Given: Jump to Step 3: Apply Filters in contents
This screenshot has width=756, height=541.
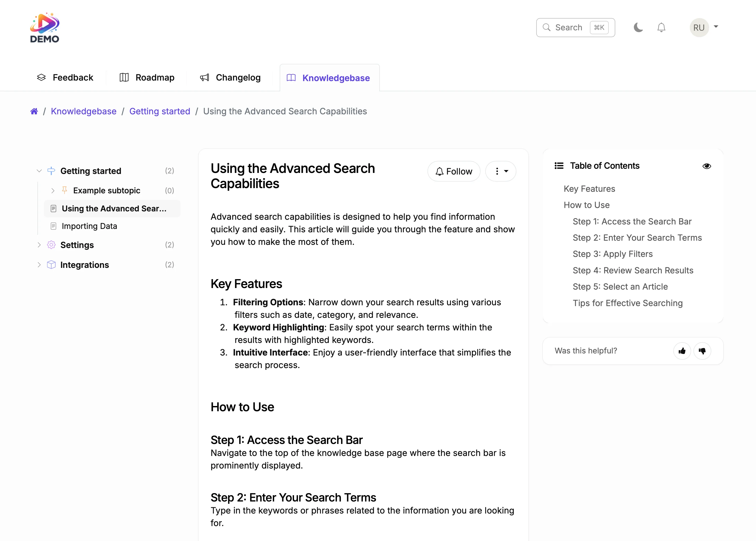Looking at the screenshot, I should [612, 253].
